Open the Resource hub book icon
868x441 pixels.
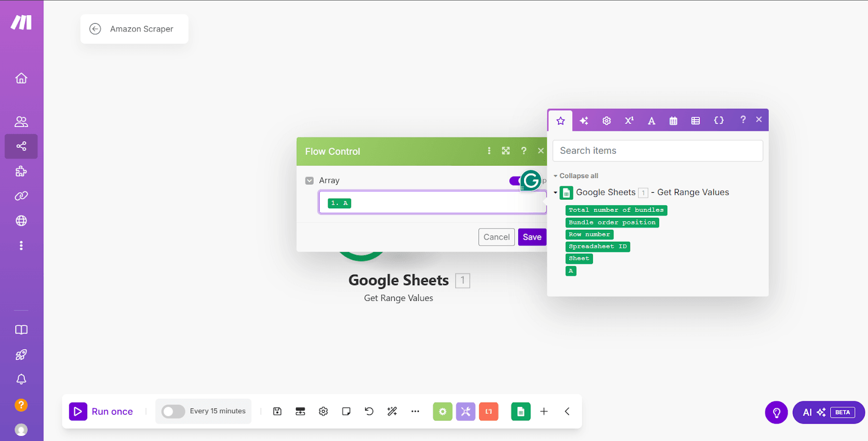coord(21,330)
